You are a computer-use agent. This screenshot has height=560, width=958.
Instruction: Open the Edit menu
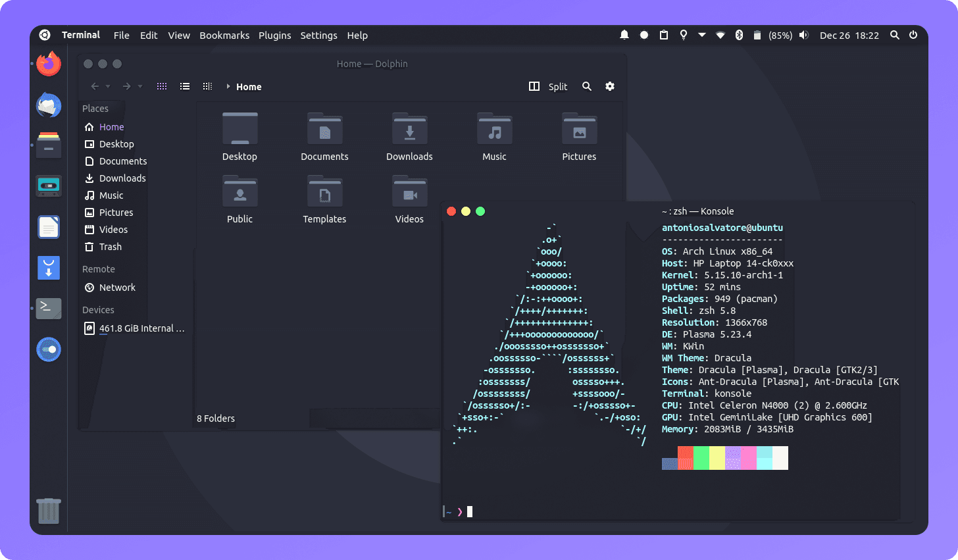coord(149,36)
